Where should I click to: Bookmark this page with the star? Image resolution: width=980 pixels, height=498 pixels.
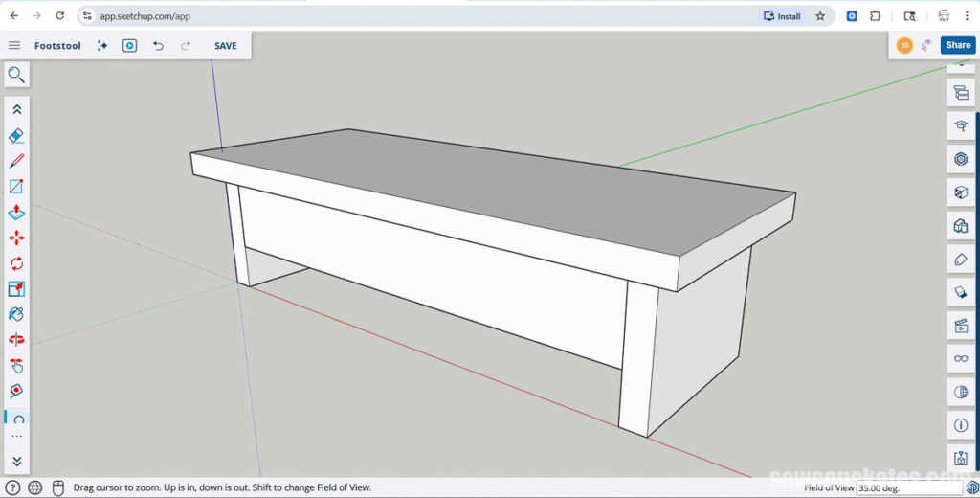(820, 16)
